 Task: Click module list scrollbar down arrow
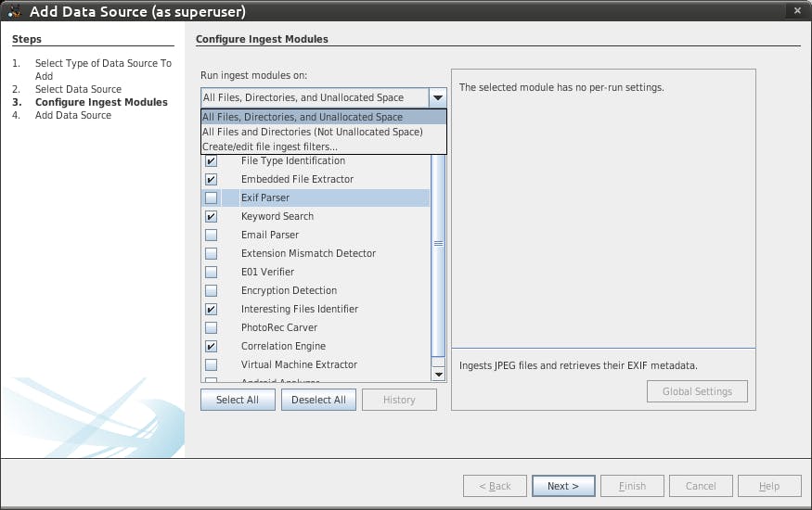pyautogui.click(x=438, y=375)
